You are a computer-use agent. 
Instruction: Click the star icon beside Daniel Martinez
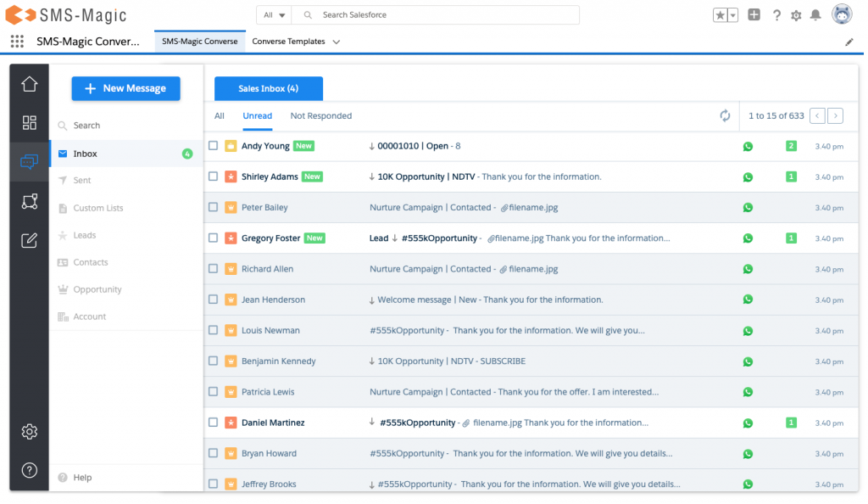[x=231, y=423]
